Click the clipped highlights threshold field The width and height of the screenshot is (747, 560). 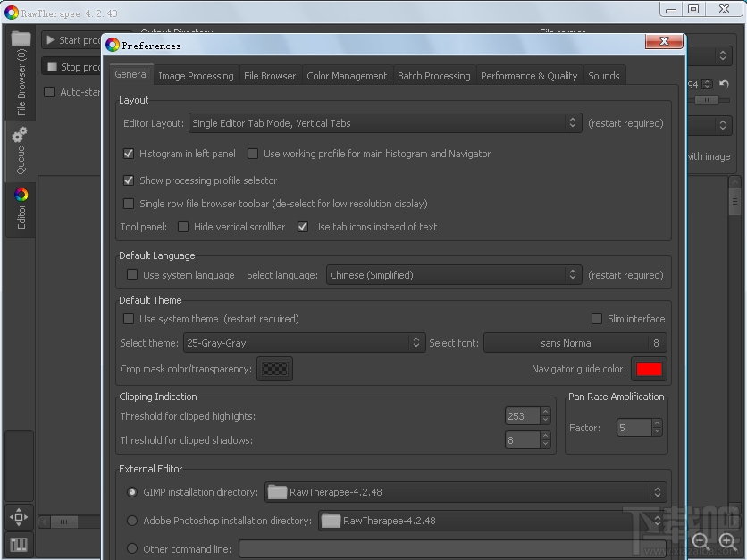tap(522, 416)
